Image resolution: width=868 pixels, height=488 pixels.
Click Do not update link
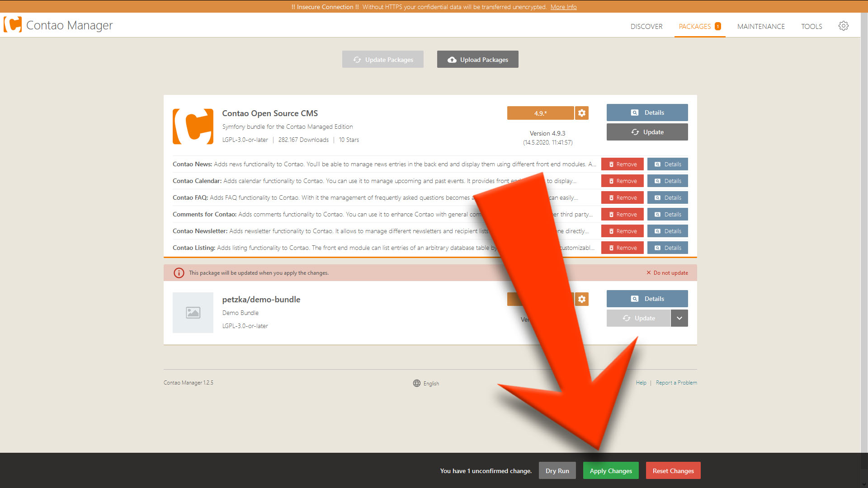click(667, 273)
